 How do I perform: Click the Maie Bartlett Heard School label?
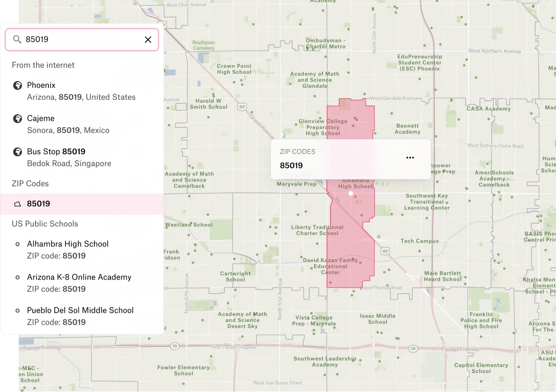(443, 276)
